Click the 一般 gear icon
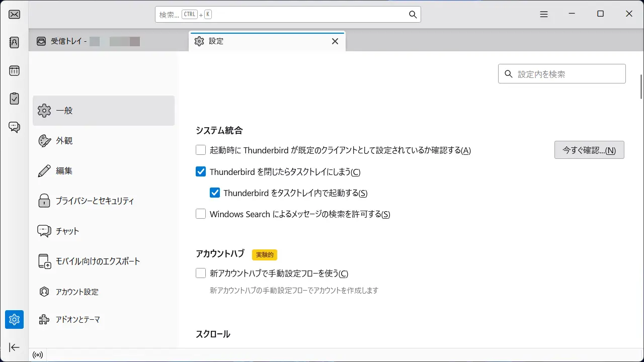Viewport: 644px width, 362px height. 44,111
